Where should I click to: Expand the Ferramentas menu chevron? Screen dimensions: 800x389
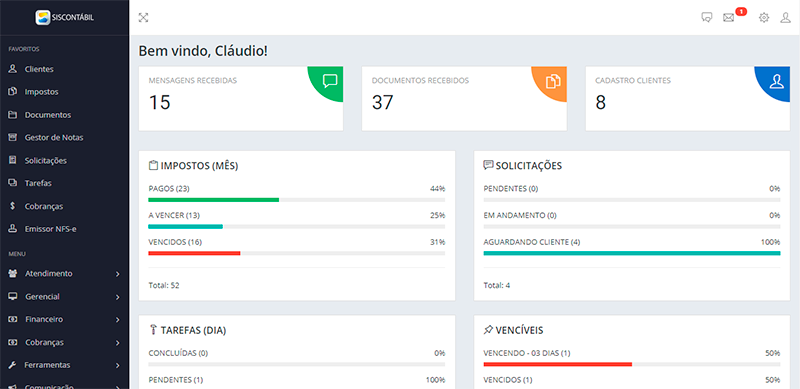(x=118, y=366)
